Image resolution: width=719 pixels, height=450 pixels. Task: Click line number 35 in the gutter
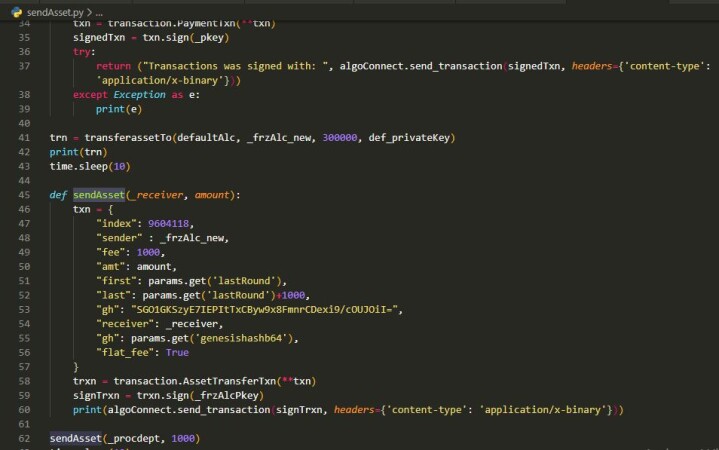coord(24,38)
